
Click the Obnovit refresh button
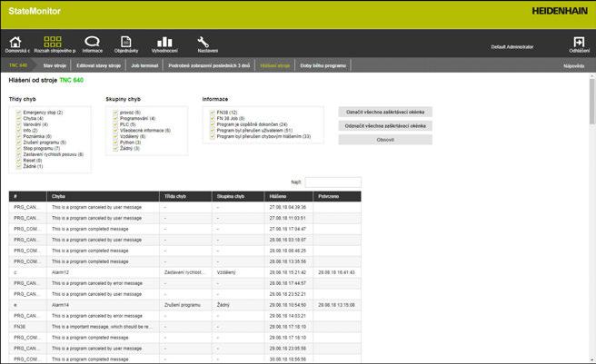[x=385, y=140]
